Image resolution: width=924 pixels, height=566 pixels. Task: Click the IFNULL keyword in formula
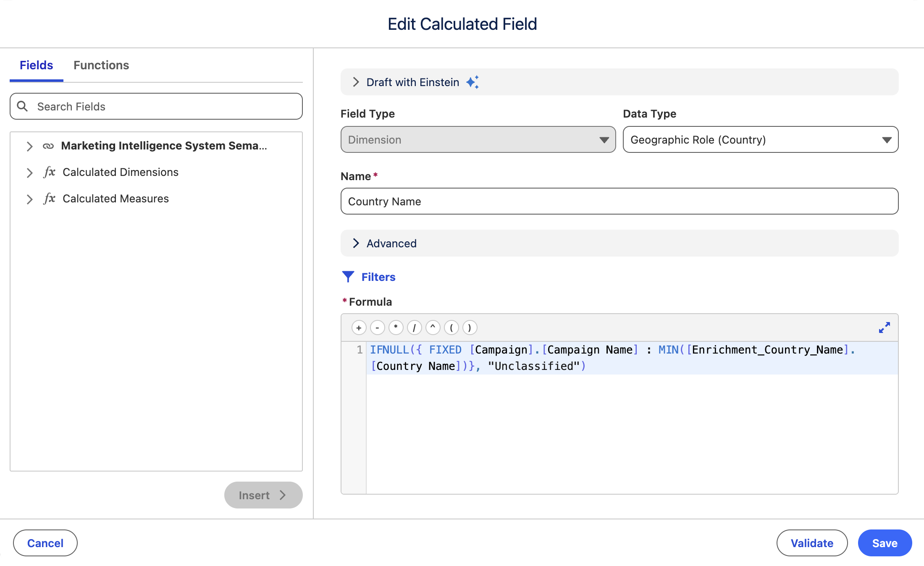pos(389,350)
